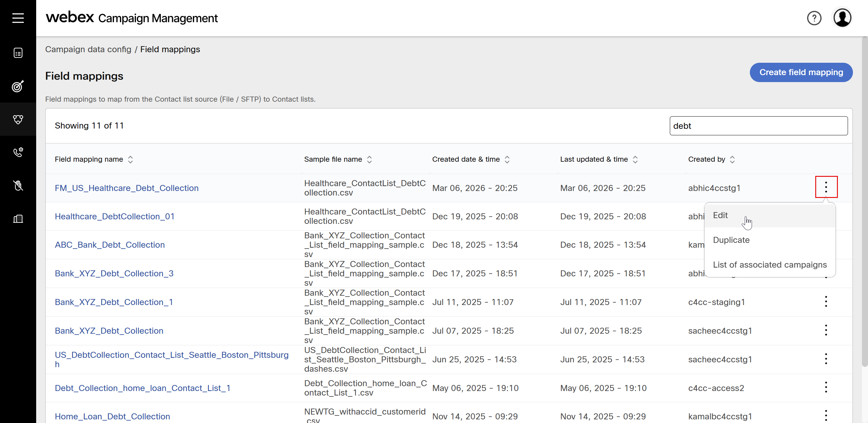Click Create field mapping button

pos(801,72)
